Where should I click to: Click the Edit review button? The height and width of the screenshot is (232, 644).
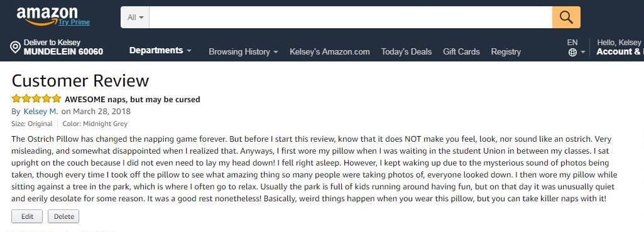27,216
